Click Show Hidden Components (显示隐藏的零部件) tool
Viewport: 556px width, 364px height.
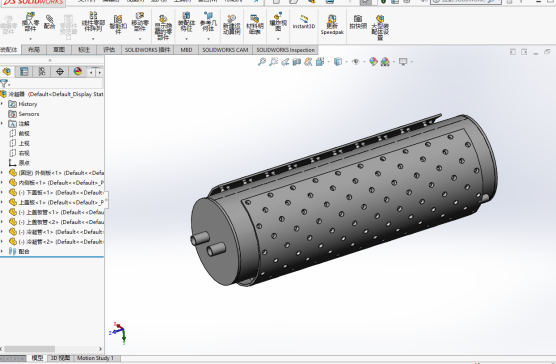coord(163,27)
